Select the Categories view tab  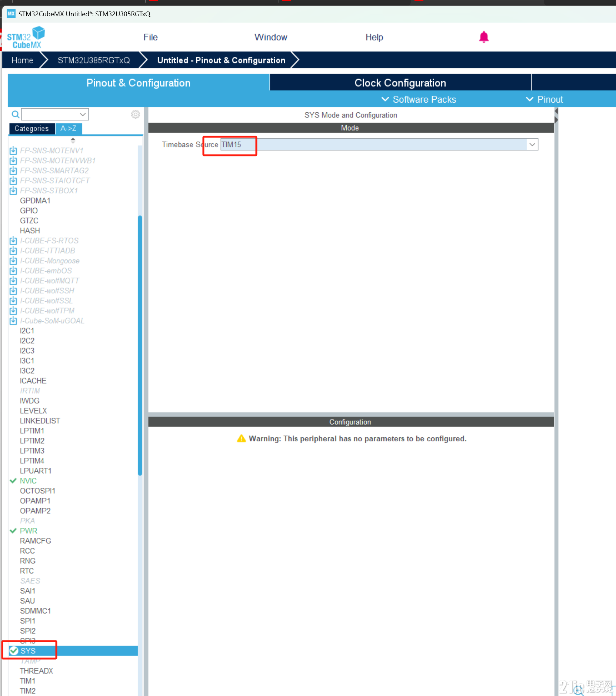pyautogui.click(x=31, y=129)
